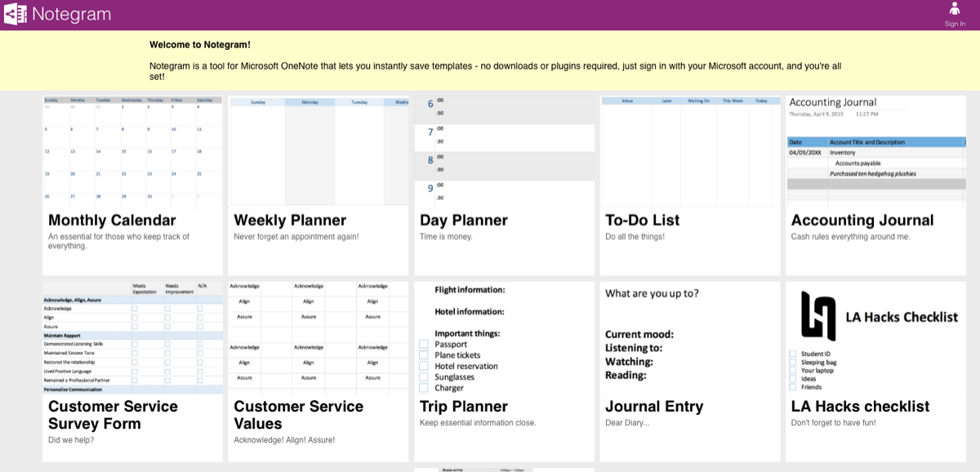The image size is (980, 472).
Task: Open the Journal Entry template title
Action: (x=654, y=407)
